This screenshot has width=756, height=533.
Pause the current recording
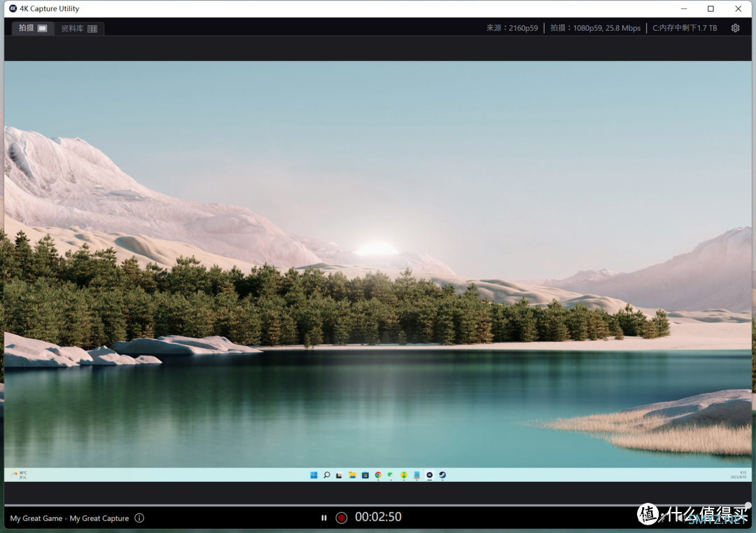[x=323, y=518]
